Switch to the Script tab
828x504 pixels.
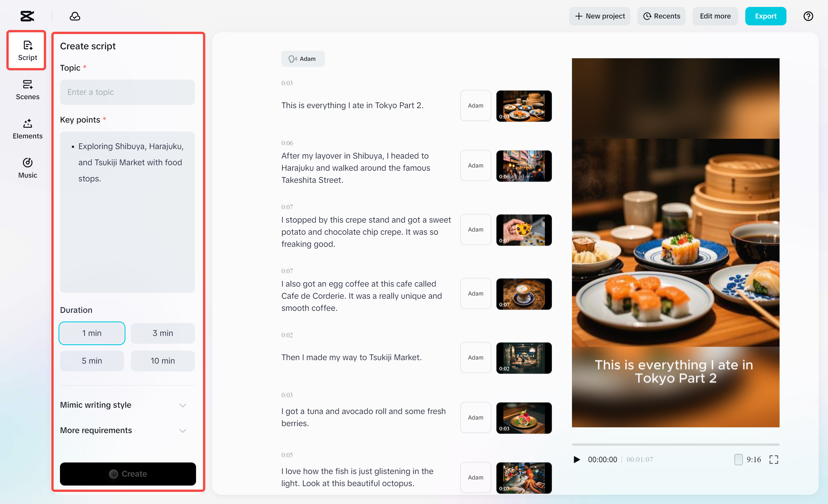(28, 50)
